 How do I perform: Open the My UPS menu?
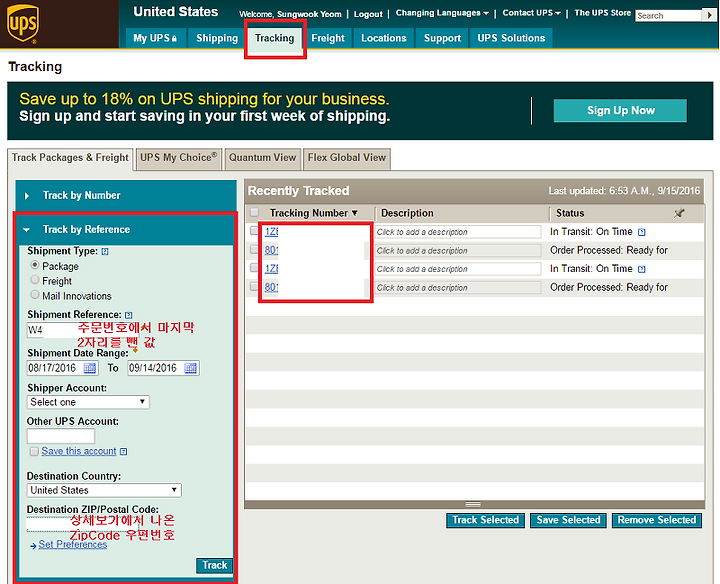[x=156, y=38]
